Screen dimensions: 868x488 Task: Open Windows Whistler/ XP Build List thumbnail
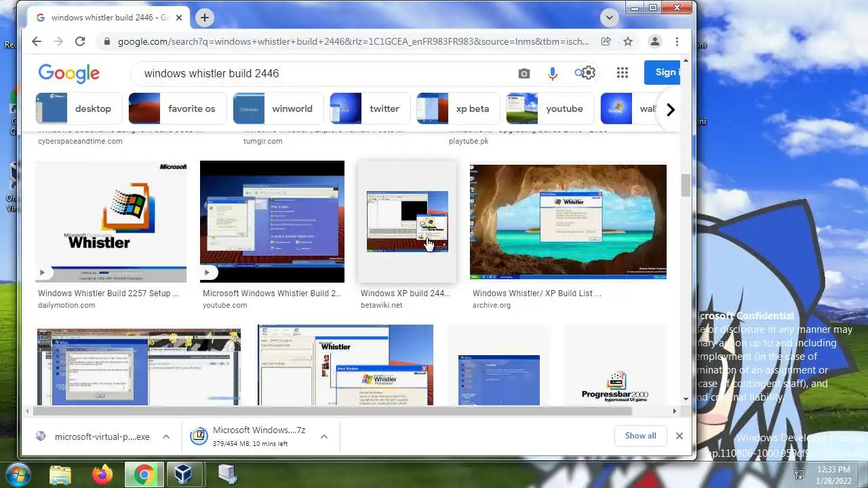pos(568,221)
